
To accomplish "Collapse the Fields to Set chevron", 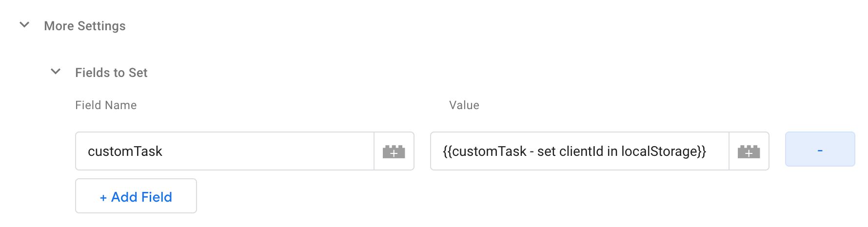I will tap(56, 72).
